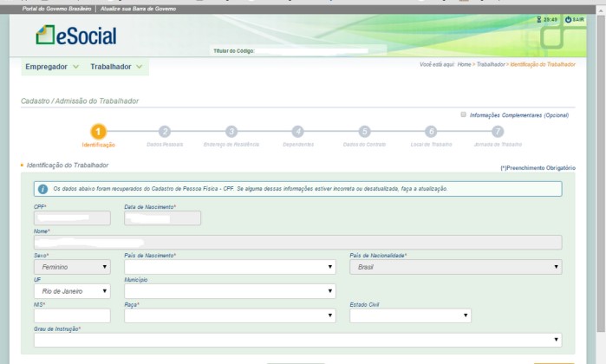Click the session timer hourglass icon

pos(540,20)
